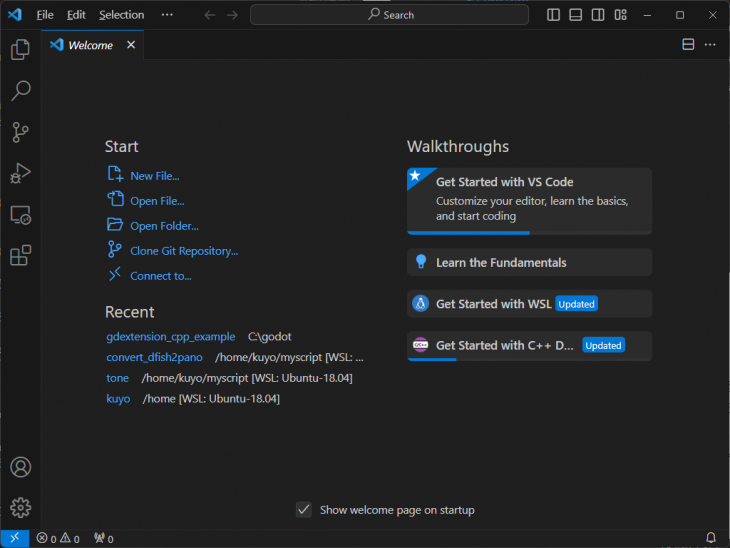Open Get Started with C++ walkthrough

529,346
